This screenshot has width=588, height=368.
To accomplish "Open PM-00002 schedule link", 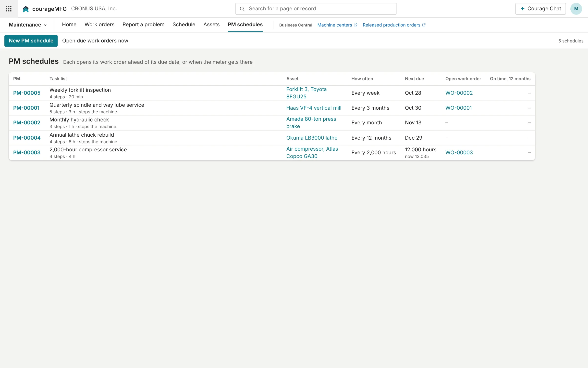I will [27, 123].
